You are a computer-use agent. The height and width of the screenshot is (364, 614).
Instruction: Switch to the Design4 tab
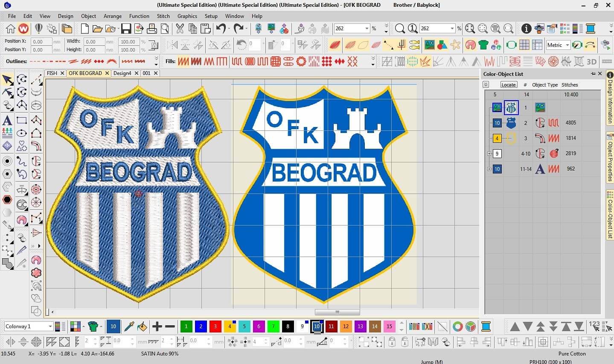pos(122,73)
